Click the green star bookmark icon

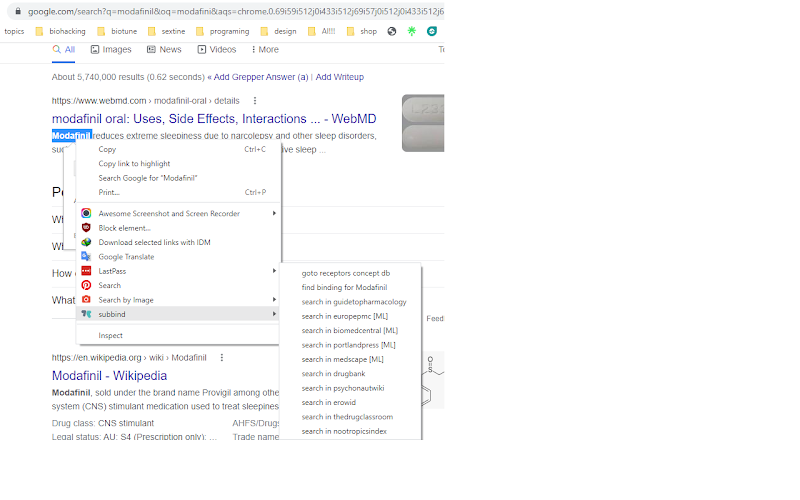point(412,31)
